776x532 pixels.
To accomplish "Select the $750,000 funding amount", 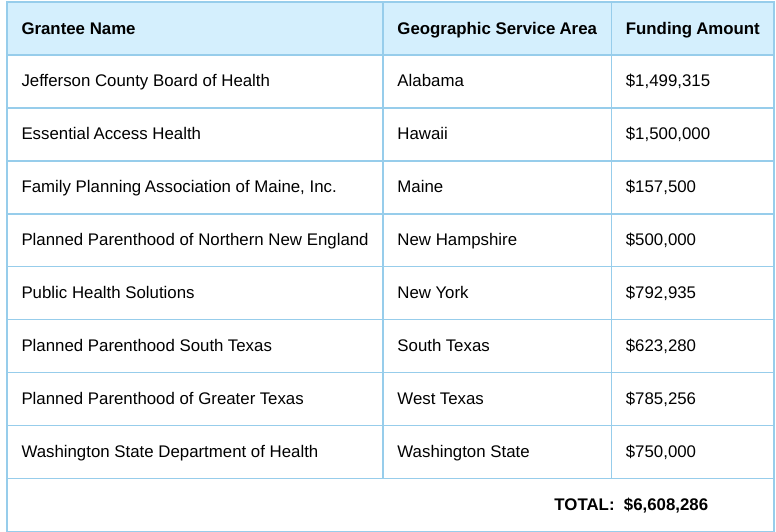I will [x=660, y=451].
